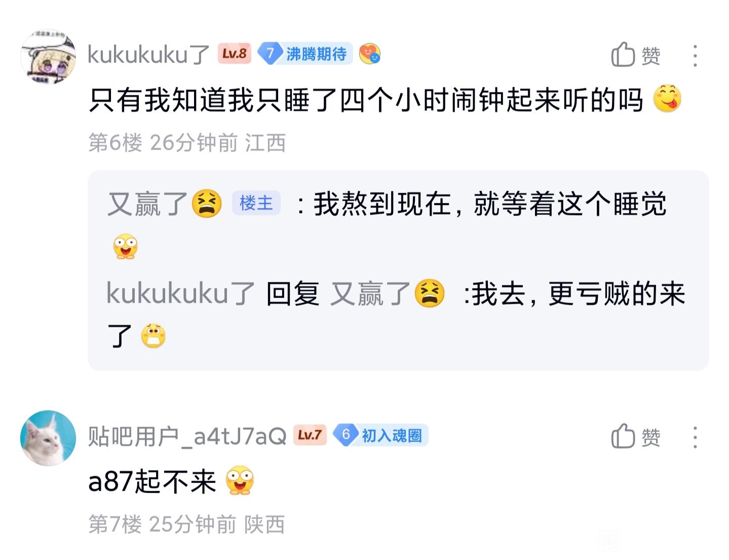Open the 沸腾期待 fan badge
Screen dimensions: 729x560
point(305,53)
